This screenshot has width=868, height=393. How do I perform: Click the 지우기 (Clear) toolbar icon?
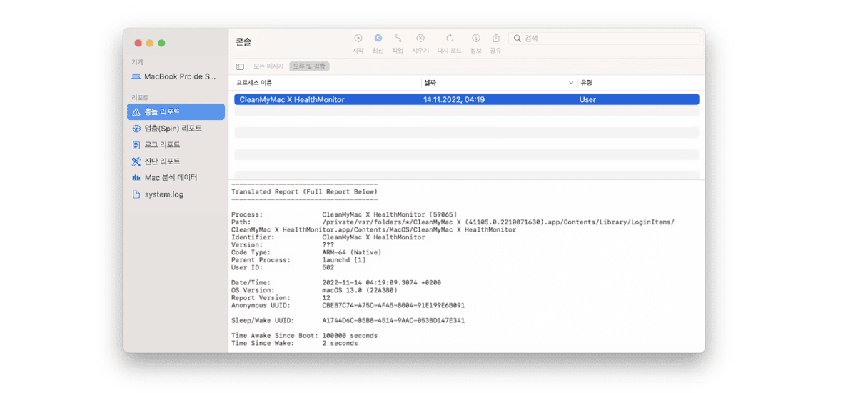(420, 39)
